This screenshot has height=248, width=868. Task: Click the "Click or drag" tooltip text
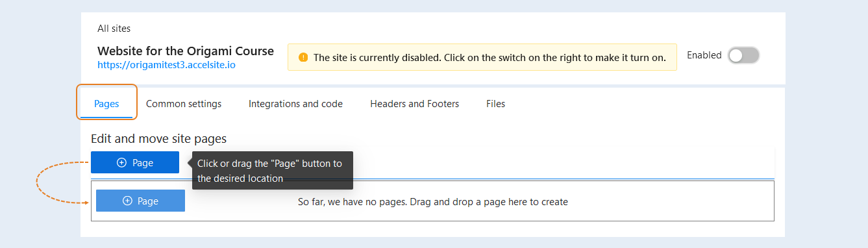point(269,171)
